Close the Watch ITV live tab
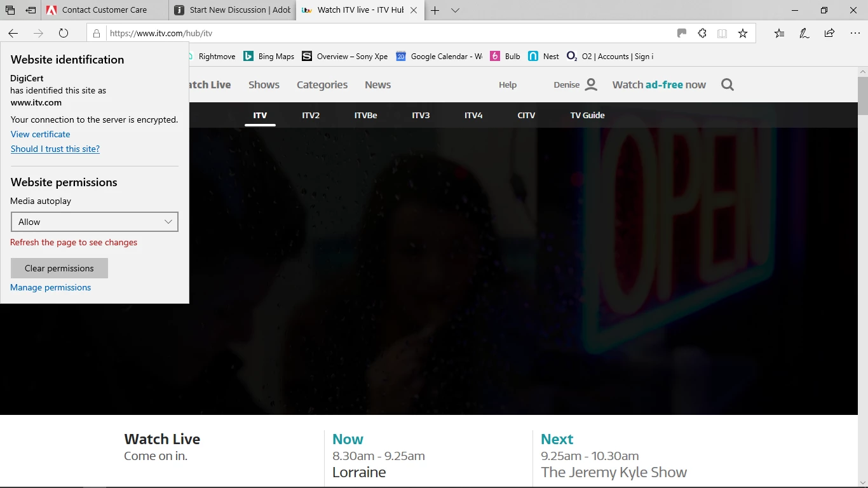This screenshot has height=488, width=868. point(414,10)
